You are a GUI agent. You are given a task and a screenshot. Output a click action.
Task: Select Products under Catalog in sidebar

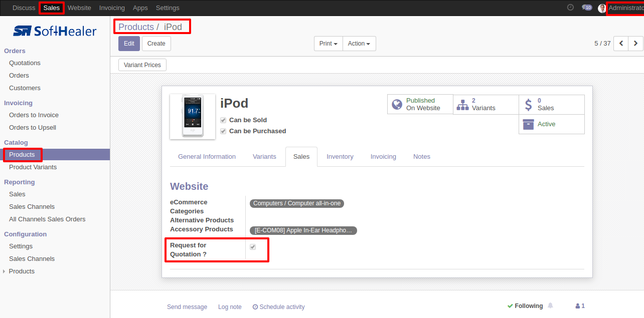click(55, 155)
